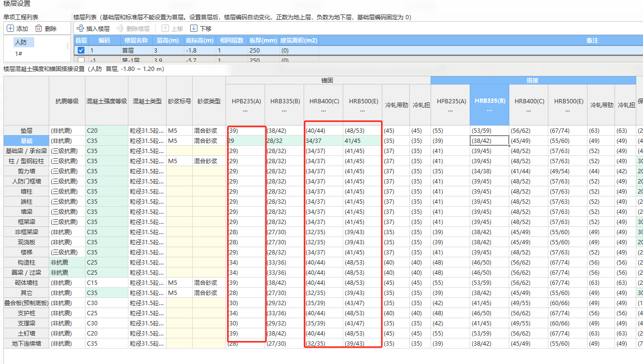Click the 混凝土强度等级 column header

(x=107, y=101)
